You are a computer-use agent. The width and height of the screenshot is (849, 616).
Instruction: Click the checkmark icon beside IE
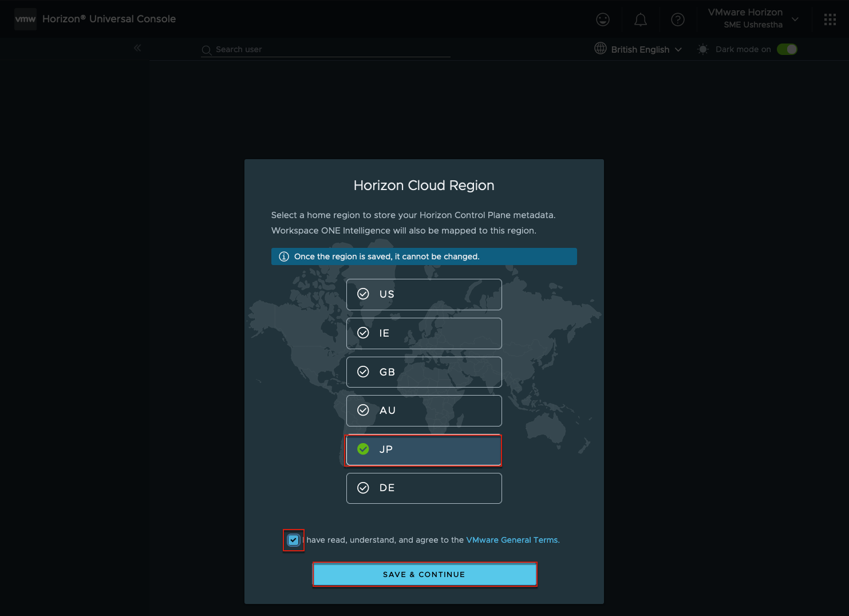coord(363,333)
